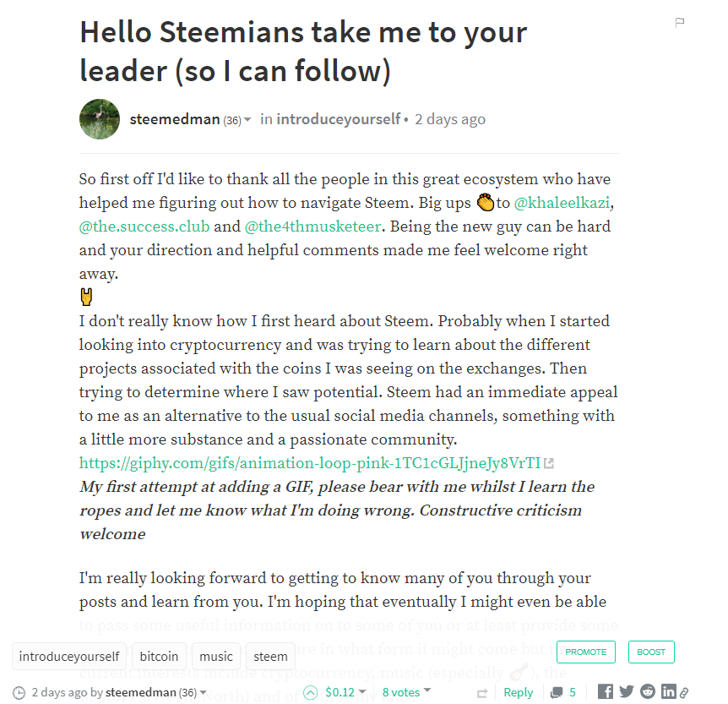Select the bitcoin tag
The image size is (728, 704).
(x=159, y=656)
